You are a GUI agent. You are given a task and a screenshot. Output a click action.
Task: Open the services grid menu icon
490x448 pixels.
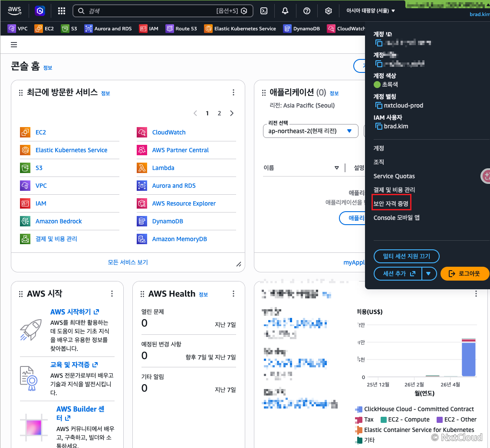[62, 11]
